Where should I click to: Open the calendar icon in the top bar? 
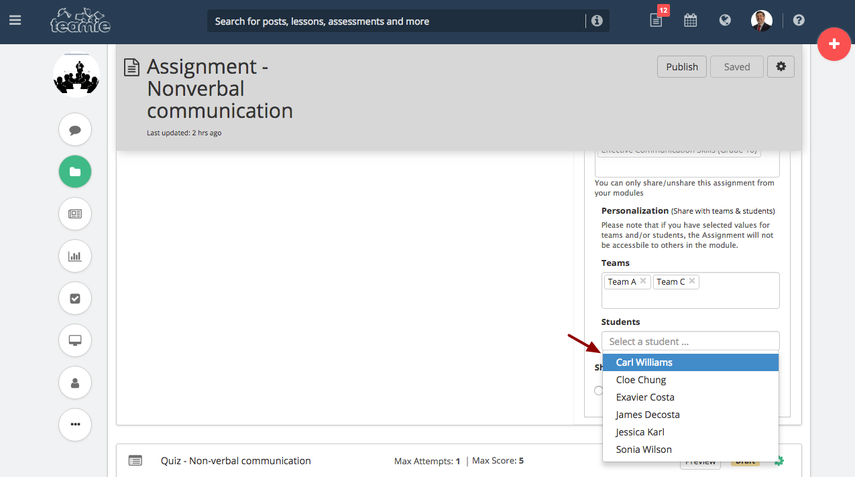tap(690, 21)
